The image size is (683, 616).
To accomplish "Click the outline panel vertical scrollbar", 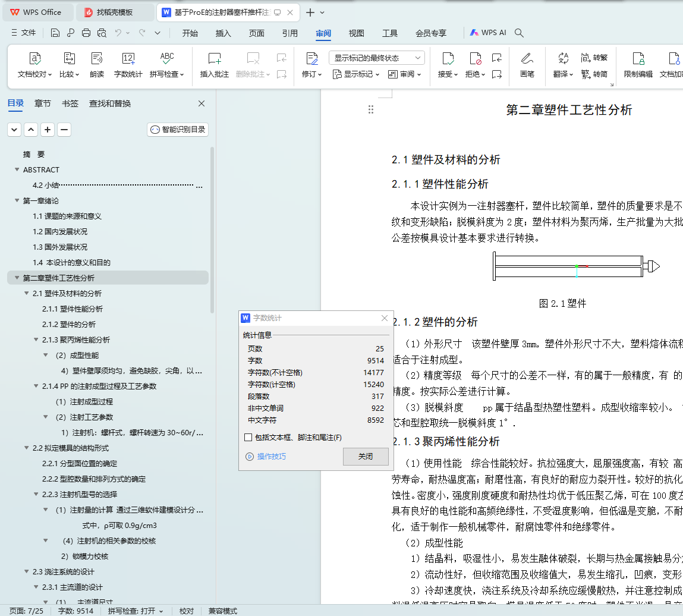I will [x=212, y=230].
